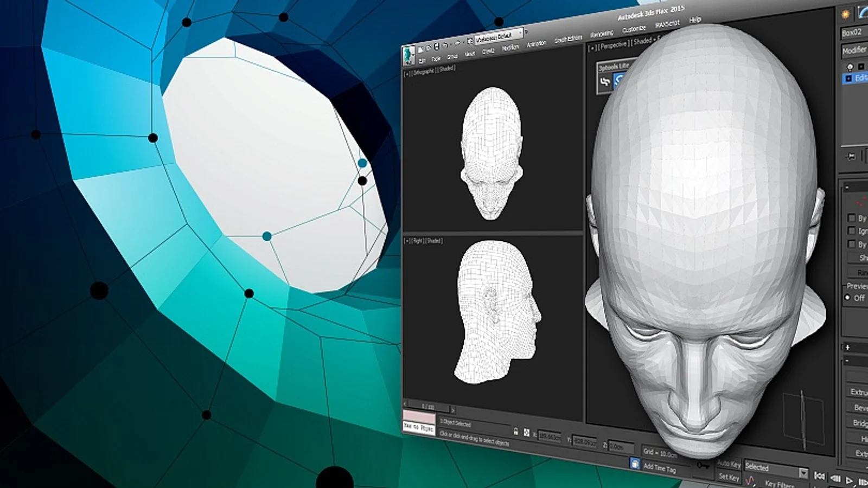868x488 pixels.
Task: Click the default tangent curve icon by Key Filters
Action: tap(751, 481)
